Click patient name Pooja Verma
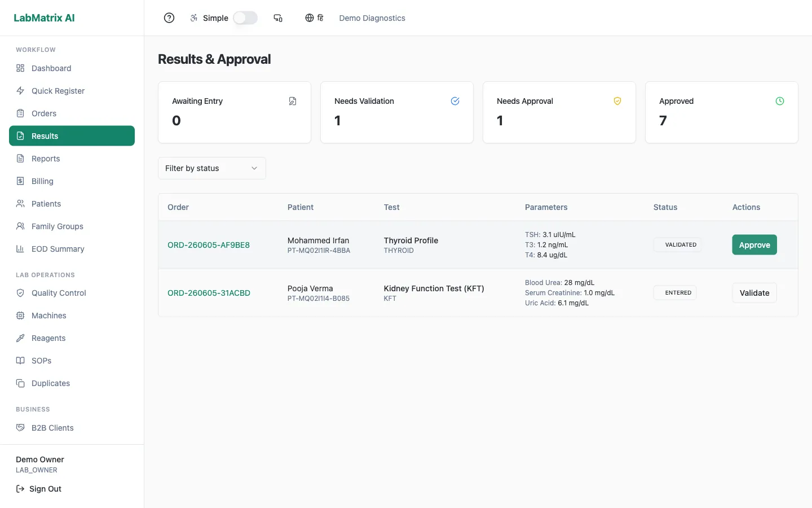Screen dimensions: 812x508 pyautogui.click(x=310, y=288)
